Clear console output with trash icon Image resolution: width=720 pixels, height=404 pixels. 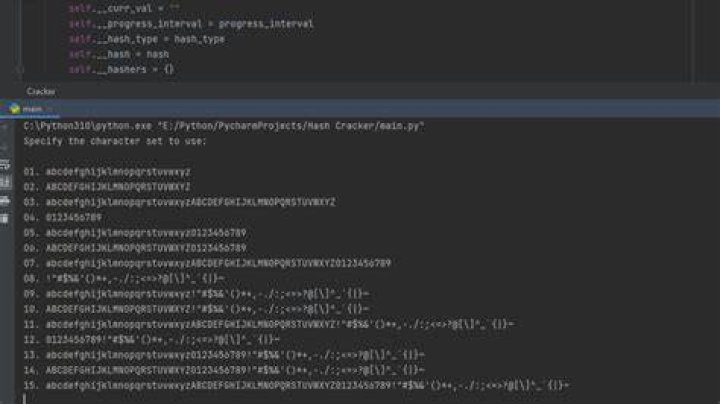5,219
